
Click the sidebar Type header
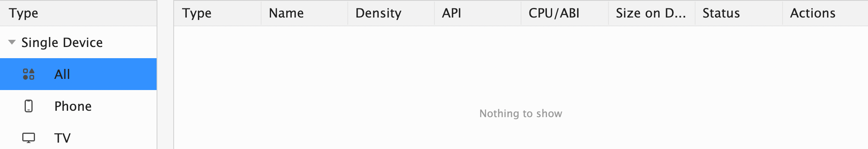tap(78, 13)
